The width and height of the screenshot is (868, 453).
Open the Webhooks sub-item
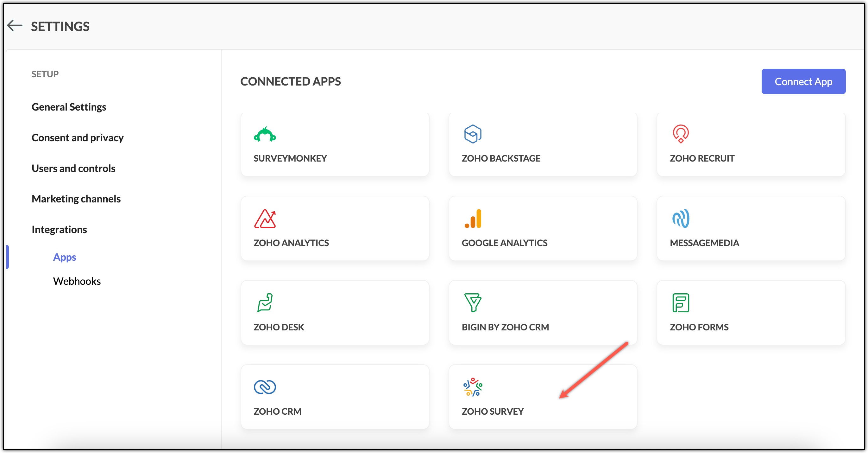point(77,281)
